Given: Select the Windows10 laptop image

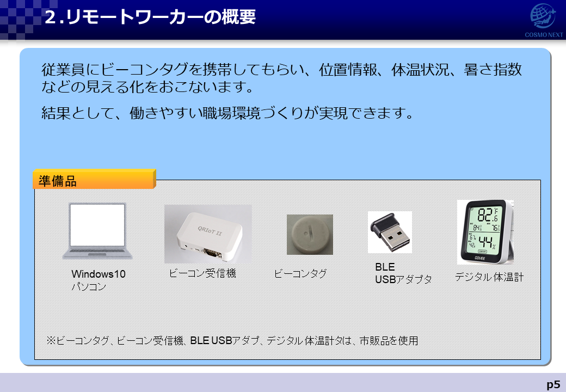Looking at the screenshot, I should tap(97, 231).
